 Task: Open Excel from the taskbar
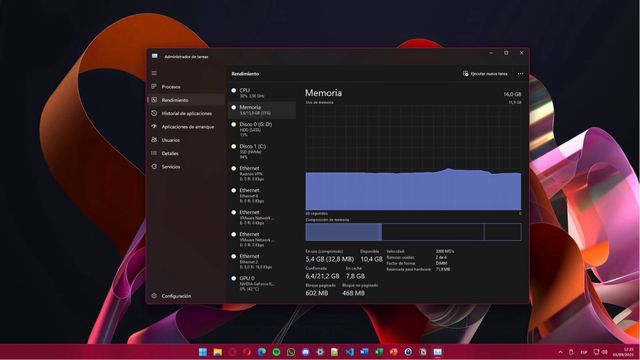click(x=379, y=352)
